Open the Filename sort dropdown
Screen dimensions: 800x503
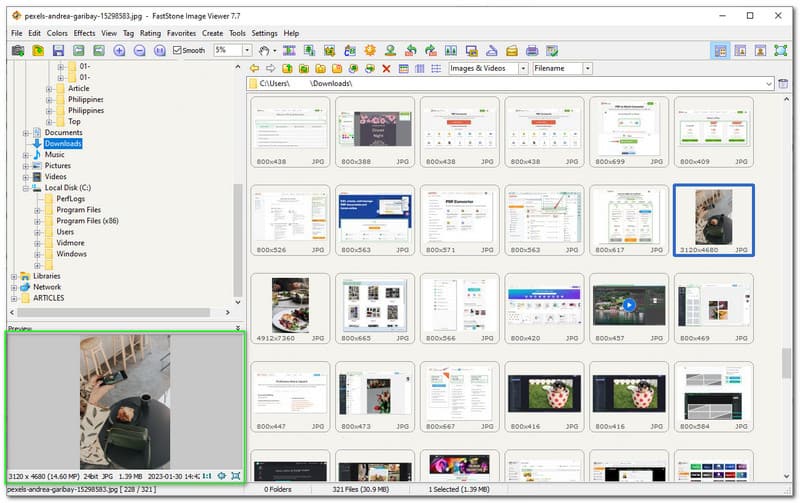pyautogui.click(x=587, y=68)
